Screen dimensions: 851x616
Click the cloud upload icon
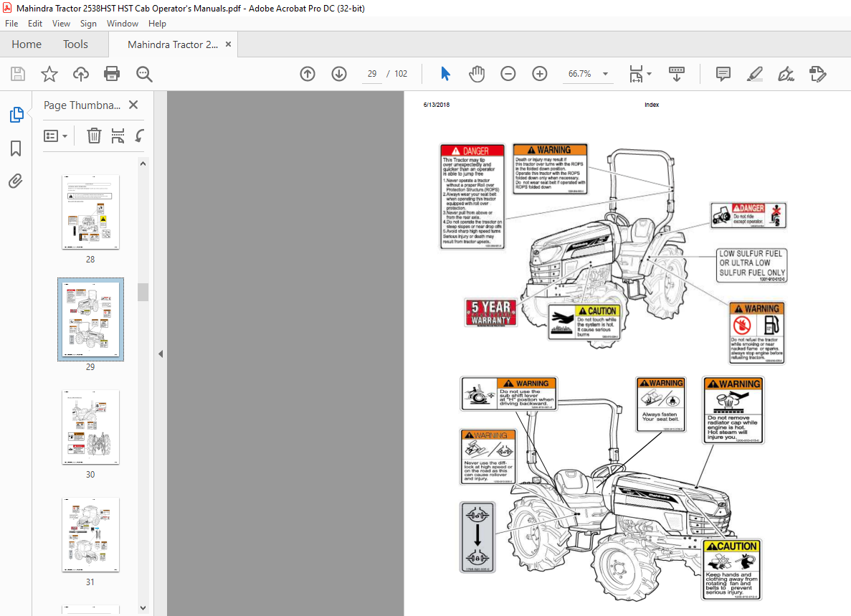[x=81, y=74]
